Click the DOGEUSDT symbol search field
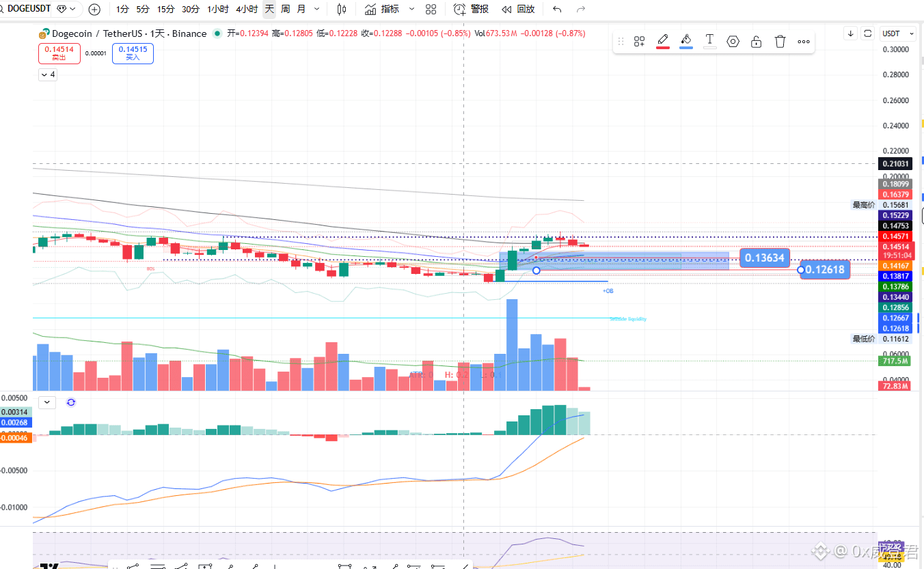This screenshot has height=569, width=924. [x=29, y=10]
